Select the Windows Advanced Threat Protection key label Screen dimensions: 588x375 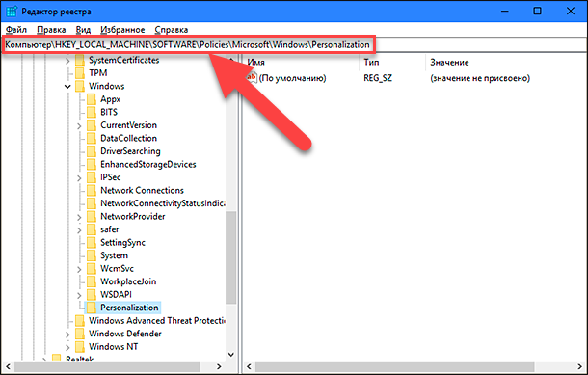point(157,321)
